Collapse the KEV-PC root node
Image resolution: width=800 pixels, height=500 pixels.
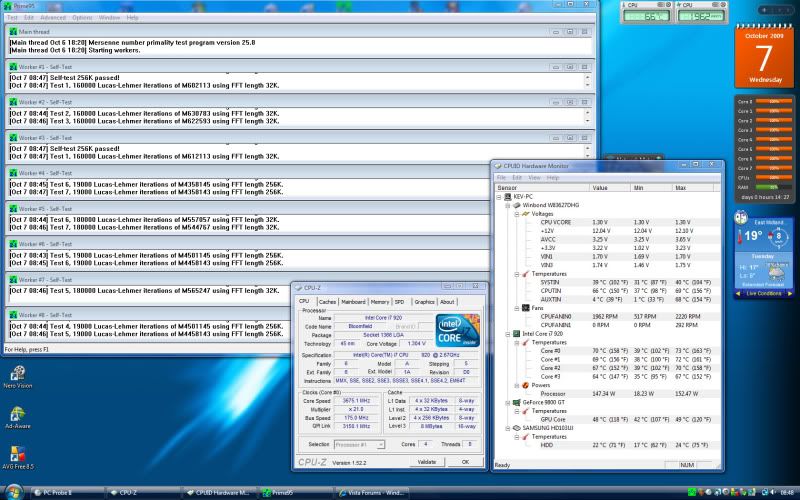tap(499, 197)
